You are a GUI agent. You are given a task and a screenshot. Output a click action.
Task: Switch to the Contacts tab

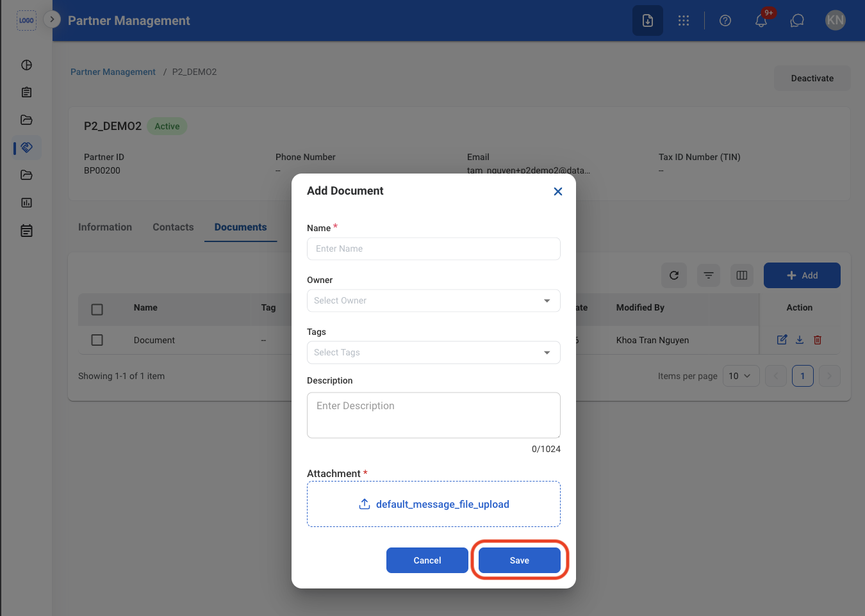tap(173, 227)
